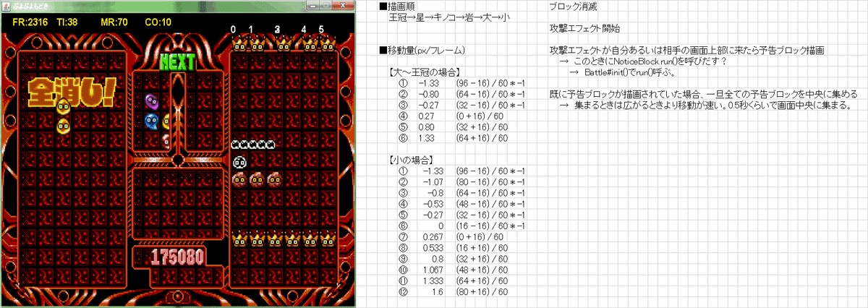The width and height of the screenshot is (868, 308).
Task: Click the green NEXT label
Action: [x=177, y=61]
